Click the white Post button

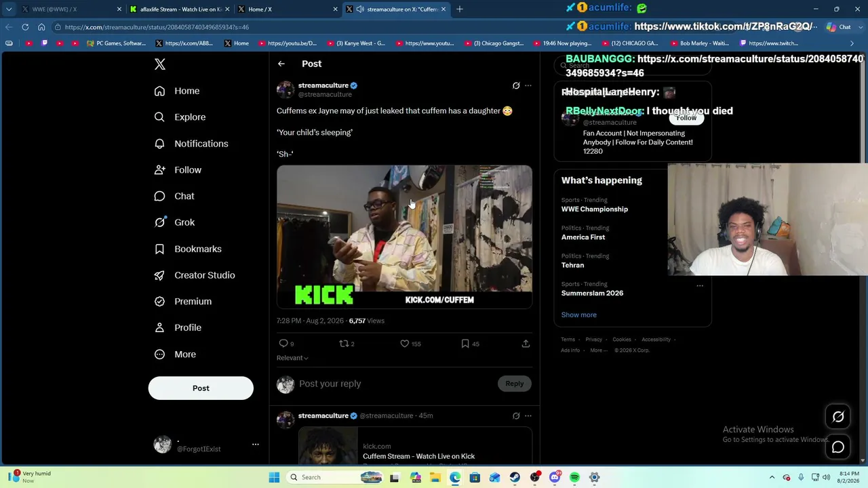pyautogui.click(x=201, y=388)
